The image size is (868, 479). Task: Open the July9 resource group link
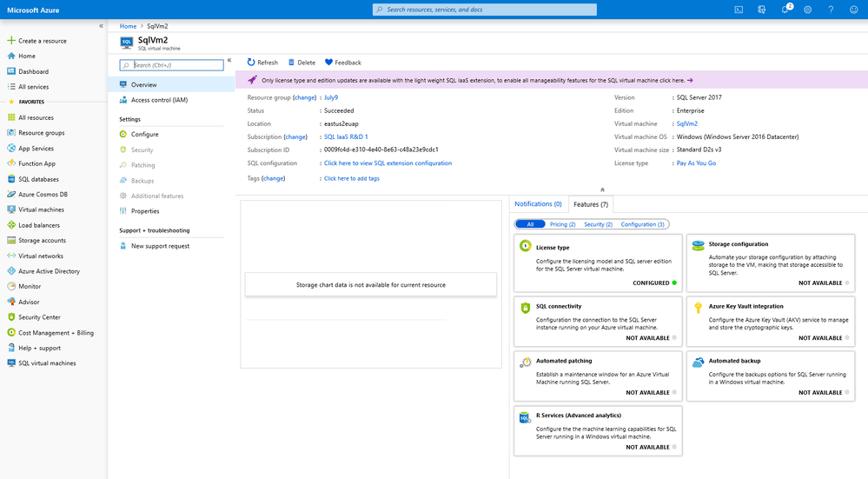pos(330,97)
